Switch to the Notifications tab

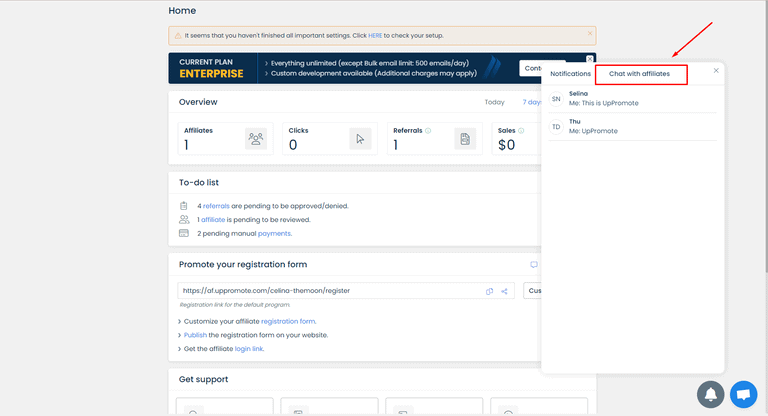pyautogui.click(x=570, y=74)
